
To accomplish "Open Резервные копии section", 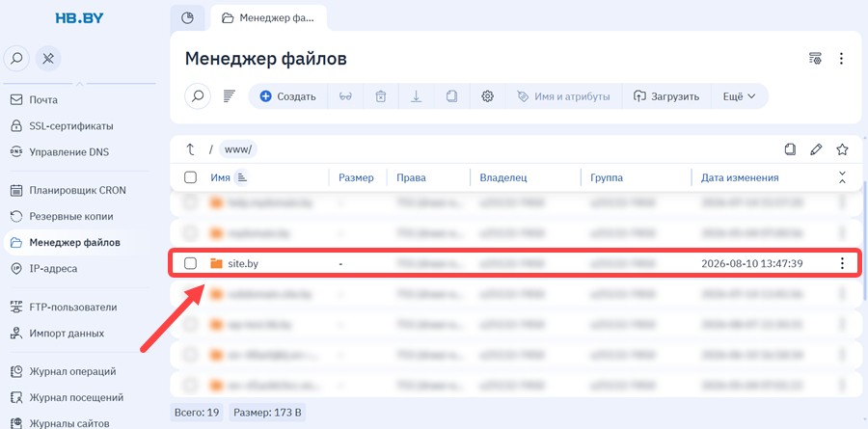I will tap(62, 217).
